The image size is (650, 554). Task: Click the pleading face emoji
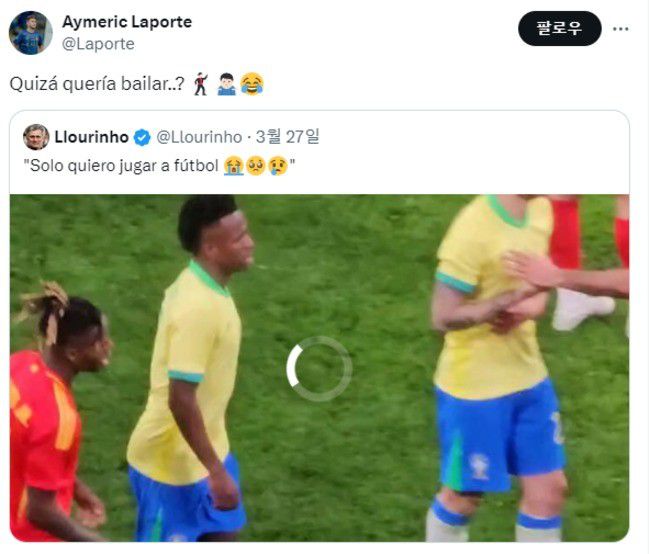(256, 166)
